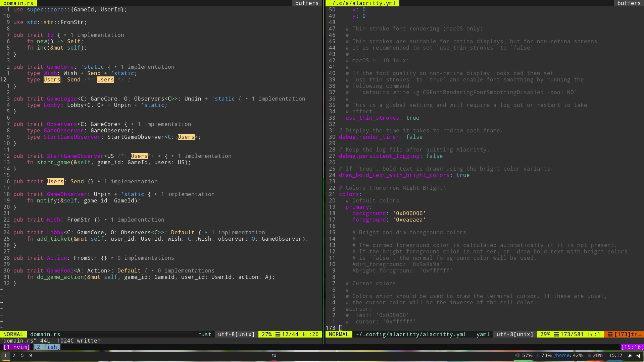Click the CPU gear icon showing 28%
The height and width of the screenshot is (362, 644).
coord(589,355)
